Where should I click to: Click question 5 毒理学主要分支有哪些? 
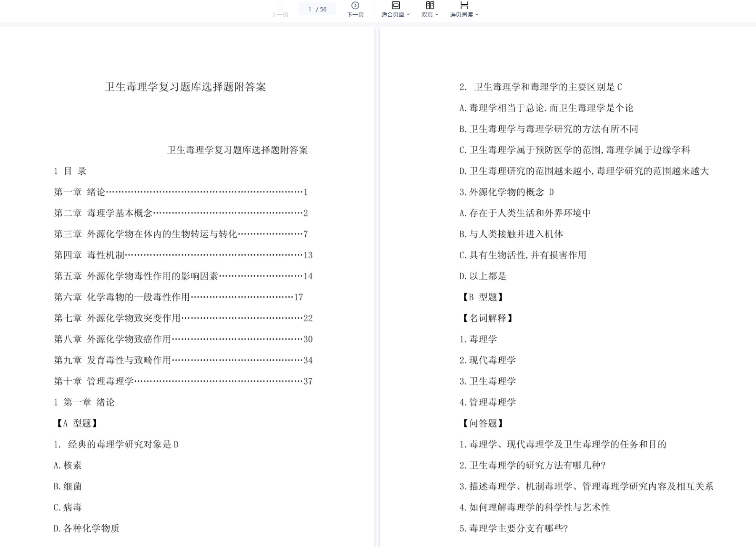click(513, 528)
